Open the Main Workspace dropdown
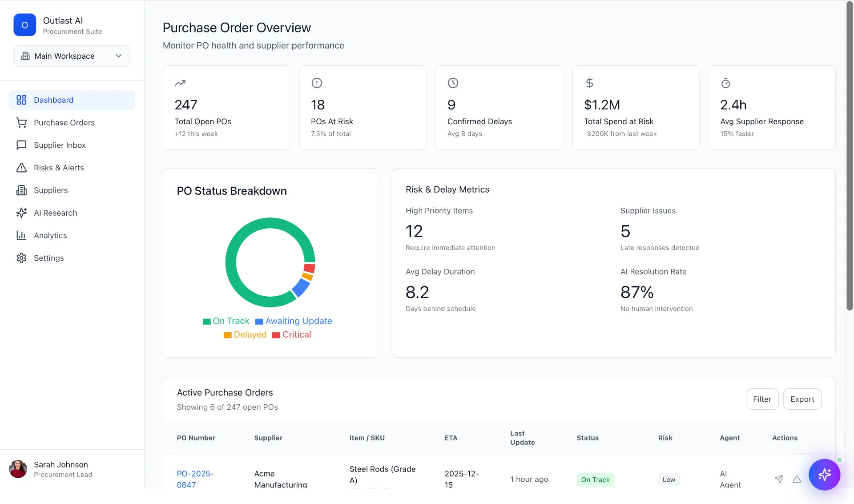Screen dimensions: 854x504 pyautogui.click(x=72, y=56)
